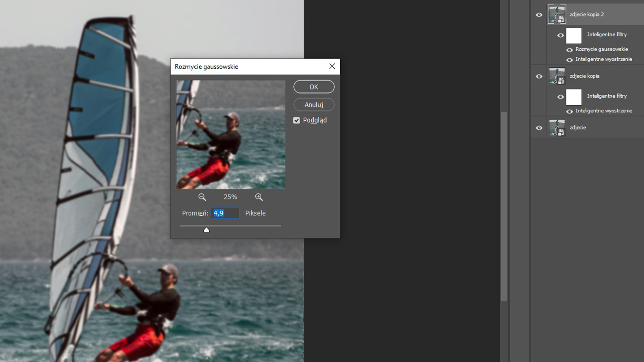
Task: Select the zdjecie kopia 2 layer thumbnail
Action: pyautogui.click(x=557, y=14)
